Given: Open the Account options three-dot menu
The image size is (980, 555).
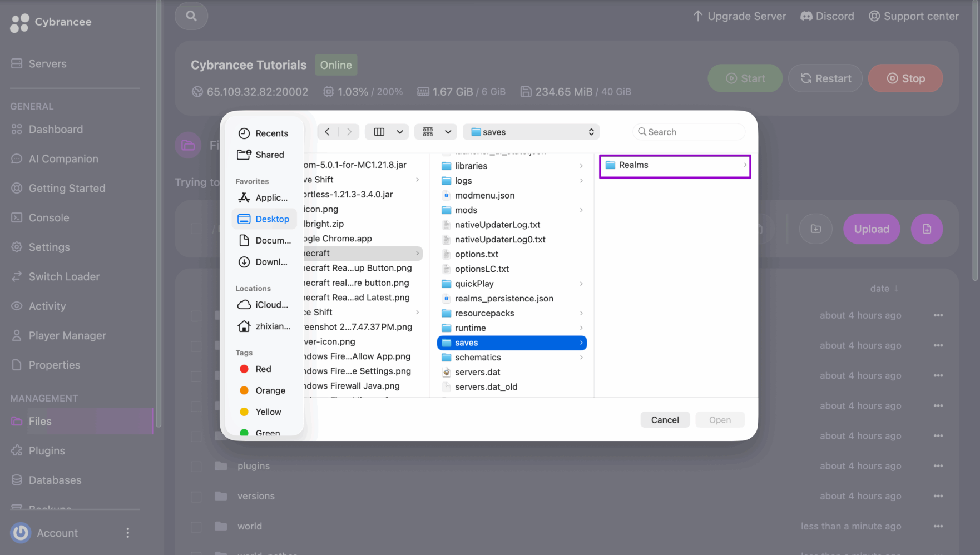Looking at the screenshot, I should [128, 533].
